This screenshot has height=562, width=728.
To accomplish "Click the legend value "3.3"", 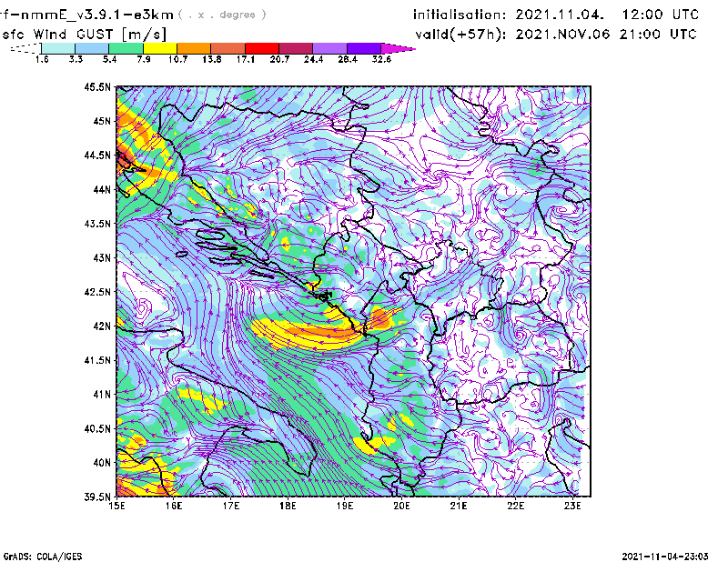I will pyautogui.click(x=76, y=59).
